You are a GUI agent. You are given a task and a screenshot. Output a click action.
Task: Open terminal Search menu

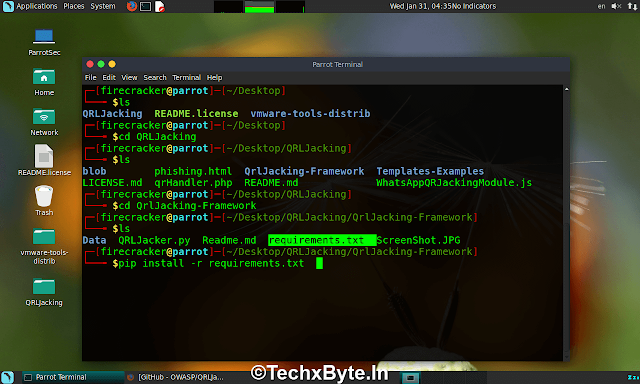tap(155, 78)
